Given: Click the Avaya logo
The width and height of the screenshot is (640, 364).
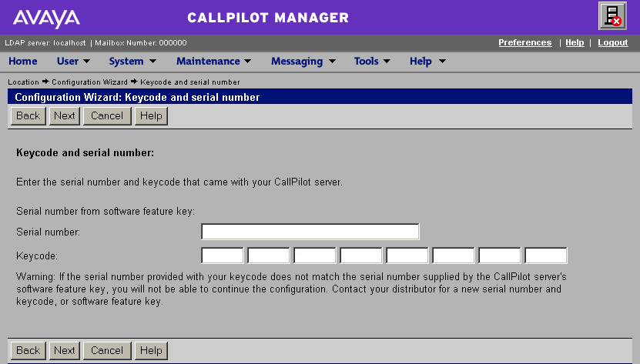Looking at the screenshot, I should coord(46,18).
